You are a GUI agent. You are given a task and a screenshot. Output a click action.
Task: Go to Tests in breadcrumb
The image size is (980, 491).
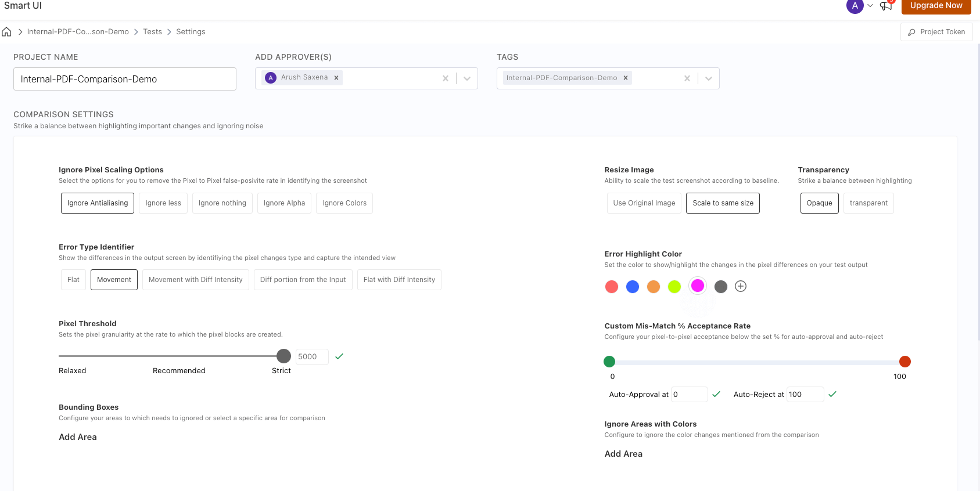point(153,32)
